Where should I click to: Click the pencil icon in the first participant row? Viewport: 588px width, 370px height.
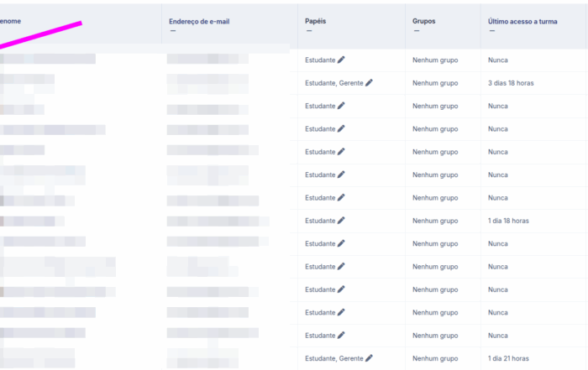click(x=341, y=60)
